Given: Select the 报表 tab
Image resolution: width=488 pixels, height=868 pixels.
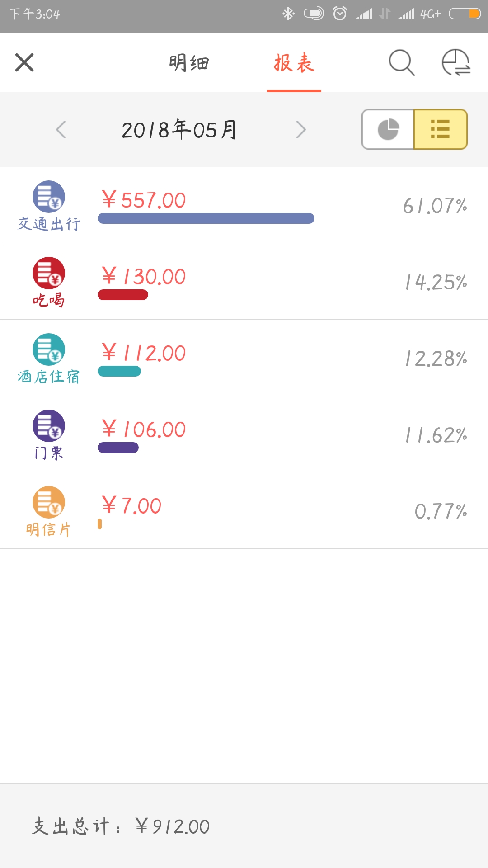Looking at the screenshot, I should pyautogui.click(x=294, y=63).
